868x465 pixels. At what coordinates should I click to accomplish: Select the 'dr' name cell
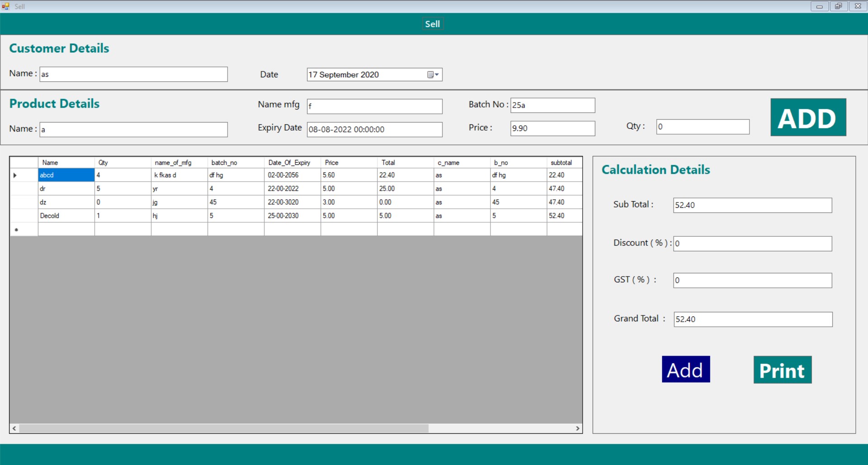click(x=66, y=188)
